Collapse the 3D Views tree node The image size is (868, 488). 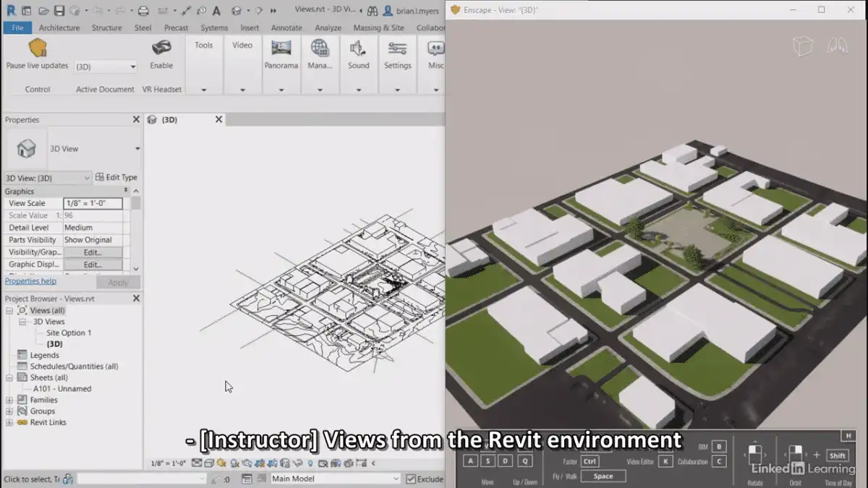pyautogui.click(x=22, y=322)
